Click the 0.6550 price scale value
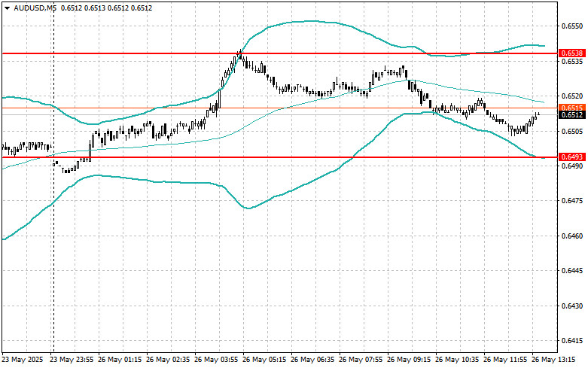This screenshot has width=588, height=368. coord(572,26)
